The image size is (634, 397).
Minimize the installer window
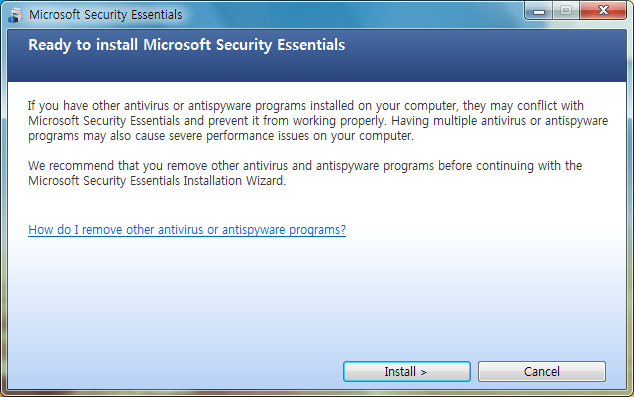point(539,11)
